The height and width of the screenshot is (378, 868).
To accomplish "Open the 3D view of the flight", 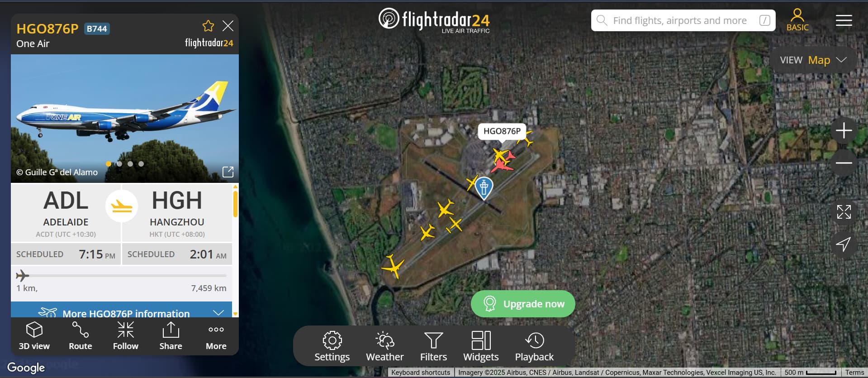I will coord(34,336).
